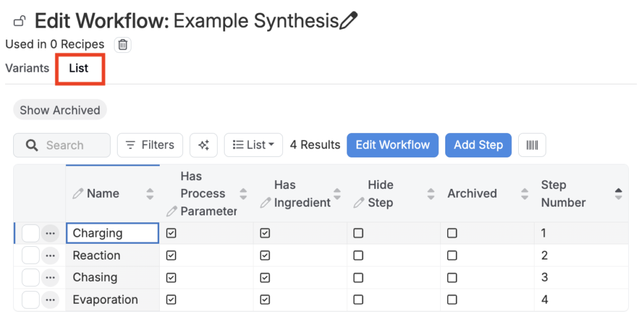Click the barcode icon button
The image size is (644, 325).
532,145
